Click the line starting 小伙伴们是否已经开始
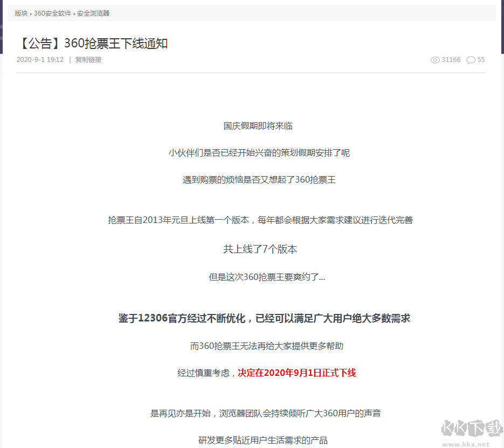The height and width of the screenshot is (448, 504). click(x=259, y=152)
